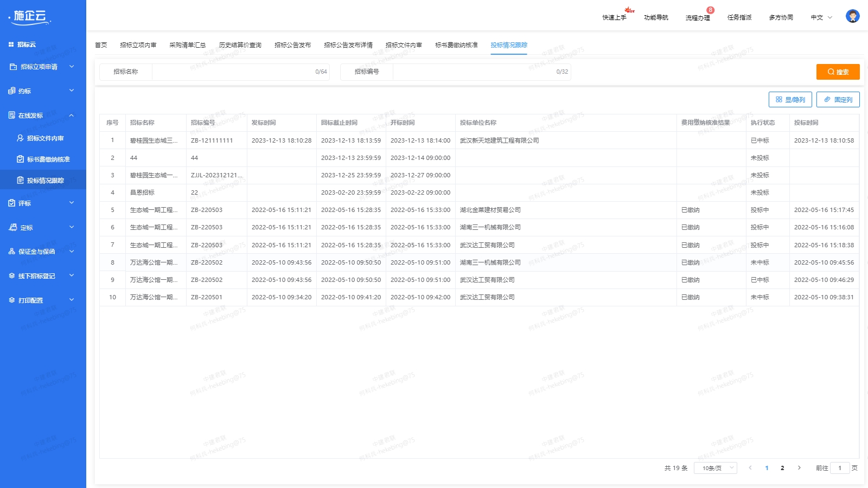Expand the 保证金与保函 menu
Screen dimensions: 868x488
tap(42, 252)
